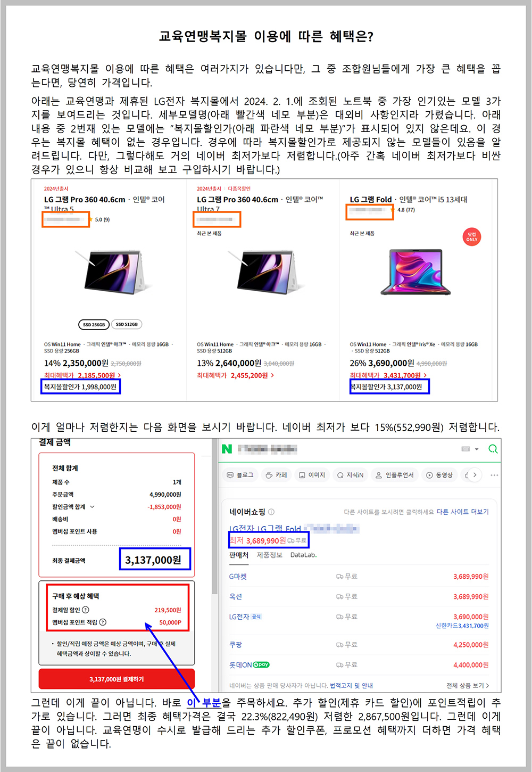The image size is (532, 772).
Task: Select the SSD 256GB option button
Action: tap(94, 324)
